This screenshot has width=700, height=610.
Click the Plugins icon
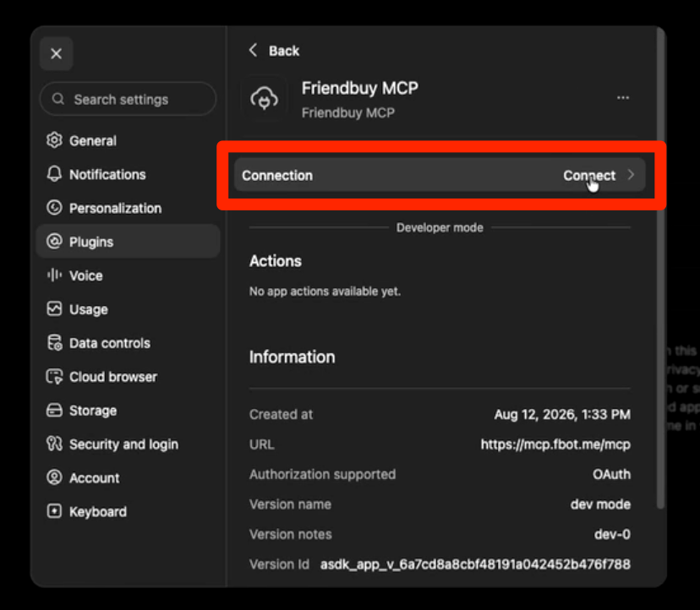pyautogui.click(x=54, y=242)
